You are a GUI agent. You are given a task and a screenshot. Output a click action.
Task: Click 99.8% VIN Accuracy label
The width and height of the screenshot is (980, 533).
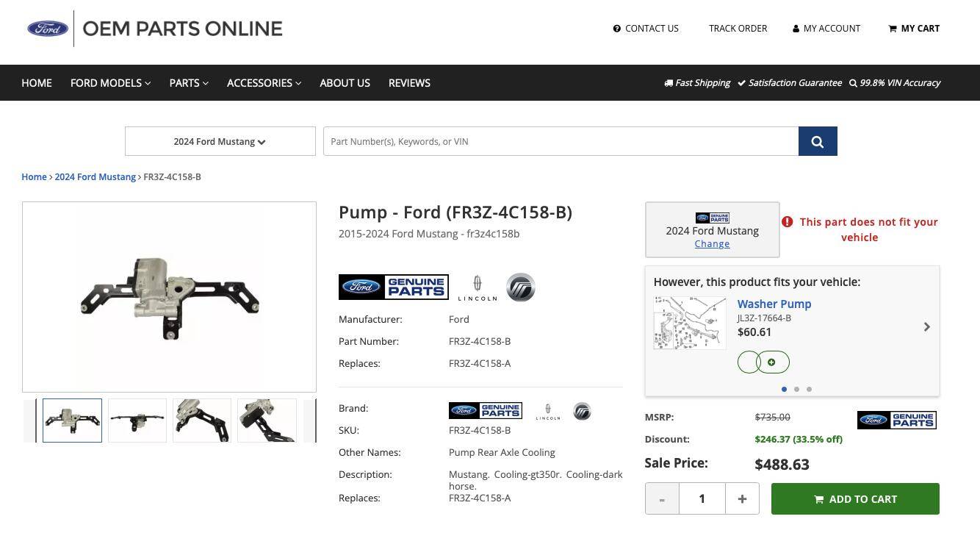click(x=895, y=83)
